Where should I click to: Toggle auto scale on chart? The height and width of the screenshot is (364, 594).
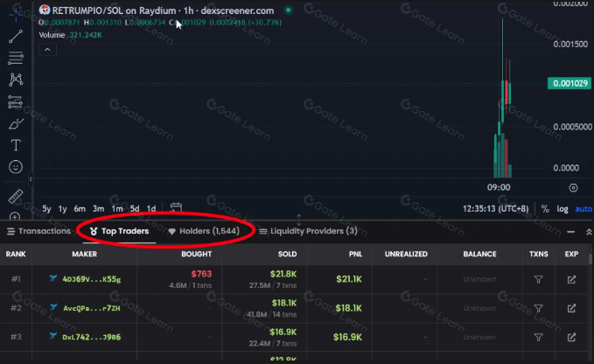click(584, 209)
